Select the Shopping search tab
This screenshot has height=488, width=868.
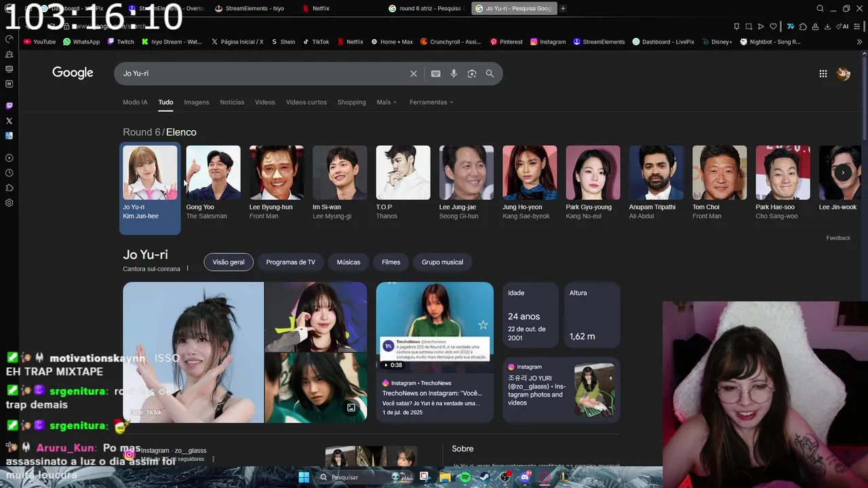coord(351,102)
